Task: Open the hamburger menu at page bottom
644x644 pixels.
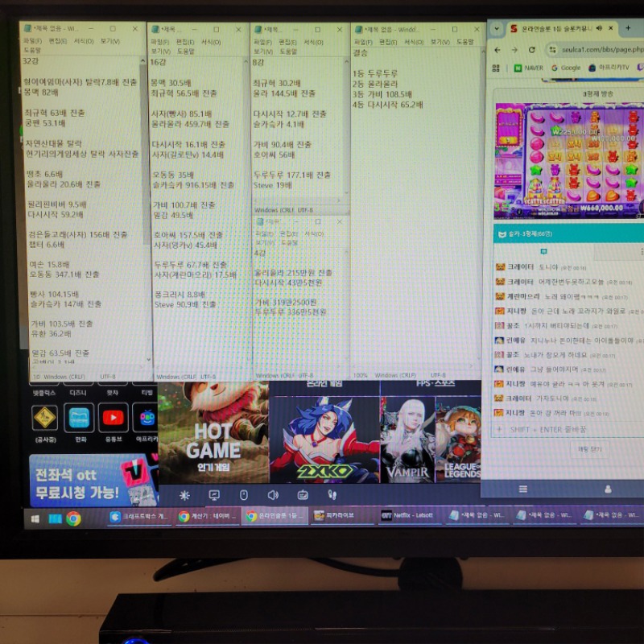Action: pos(522,489)
